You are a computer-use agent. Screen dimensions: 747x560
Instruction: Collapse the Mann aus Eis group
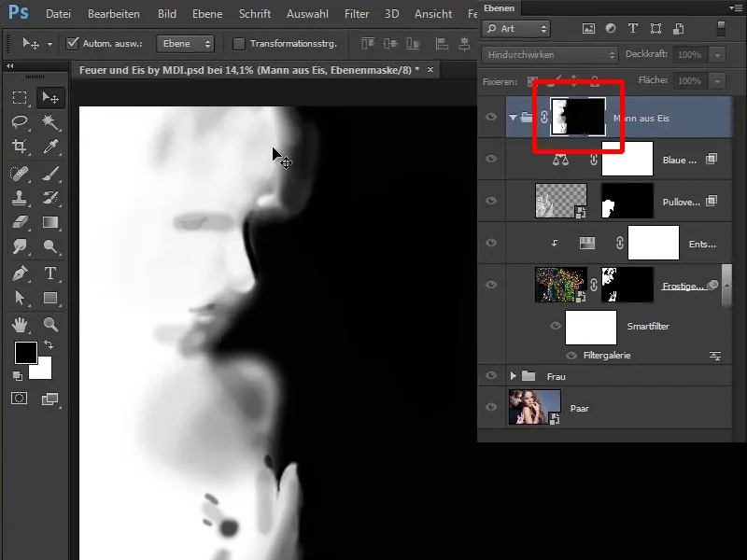pyautogui.click(x=513, y=118)
